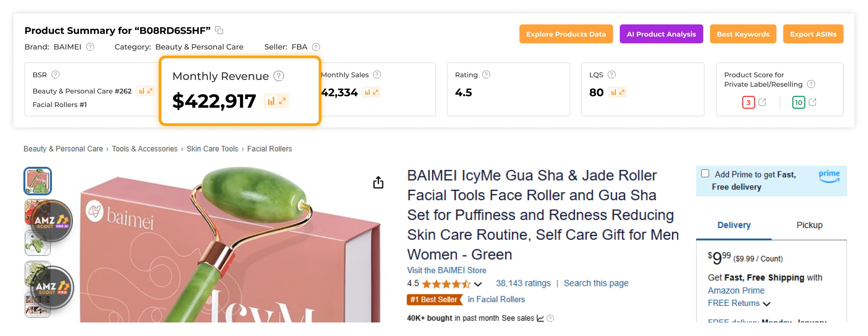Click the share icon on the product image

pos(378,182)
